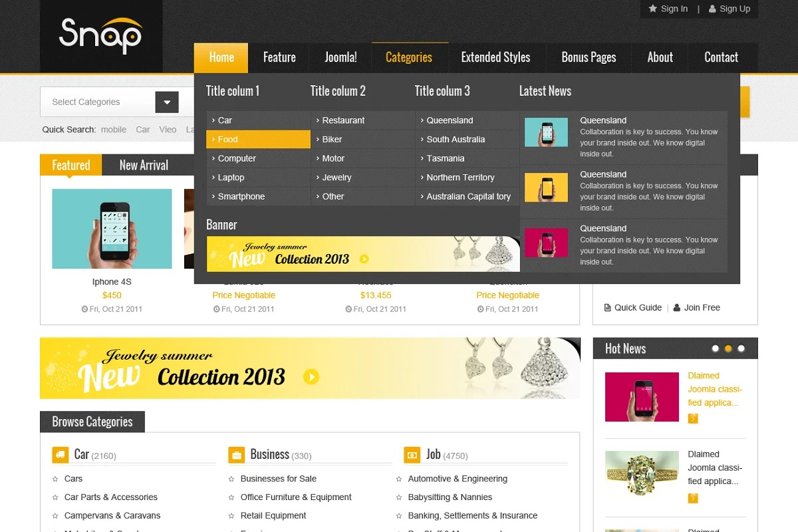Click the Job category money icon
This screenshot has width=798, height=532.
tap(412, 455)
